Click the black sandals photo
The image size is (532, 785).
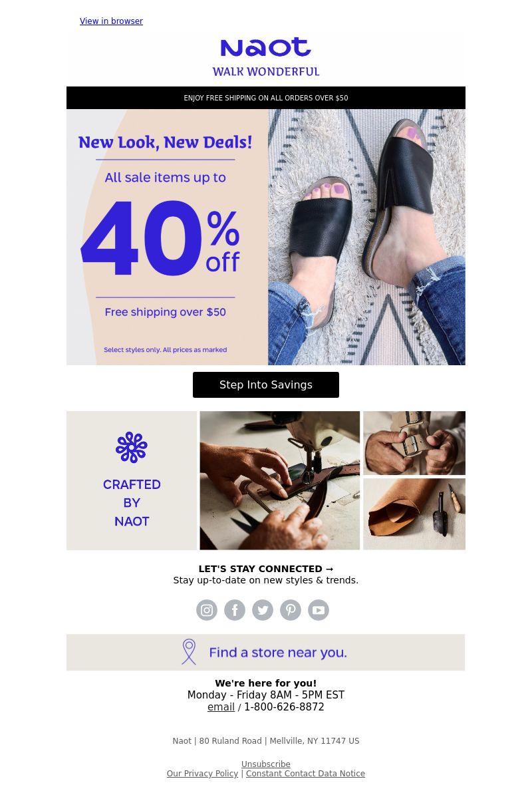click(x=367, y=237)
